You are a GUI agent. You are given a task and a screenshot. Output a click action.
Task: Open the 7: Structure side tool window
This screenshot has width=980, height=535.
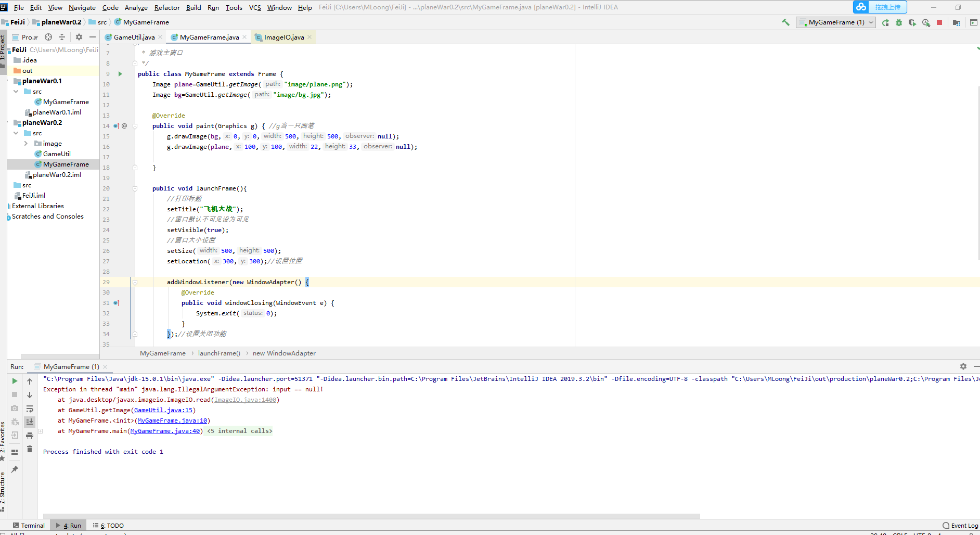(x=3, y=491)
